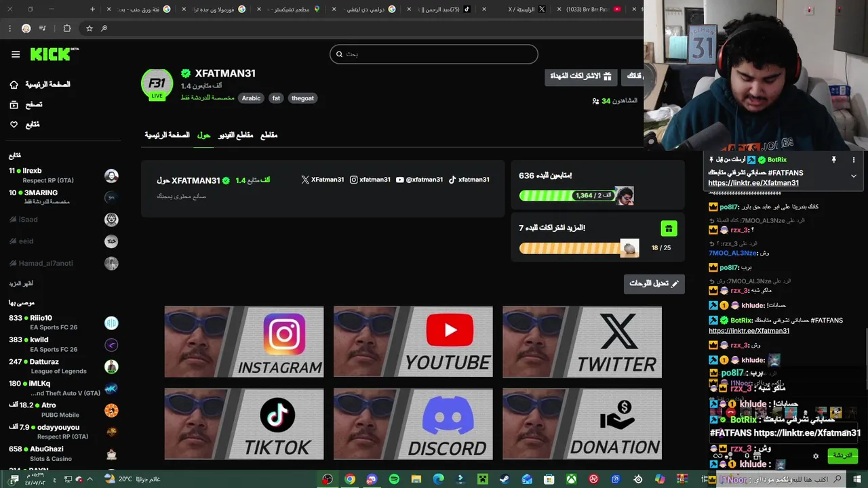The width and height of the screenshot is (868, 488).
Task: Open the Instagram link xfatman31
Action: (370, 180)
